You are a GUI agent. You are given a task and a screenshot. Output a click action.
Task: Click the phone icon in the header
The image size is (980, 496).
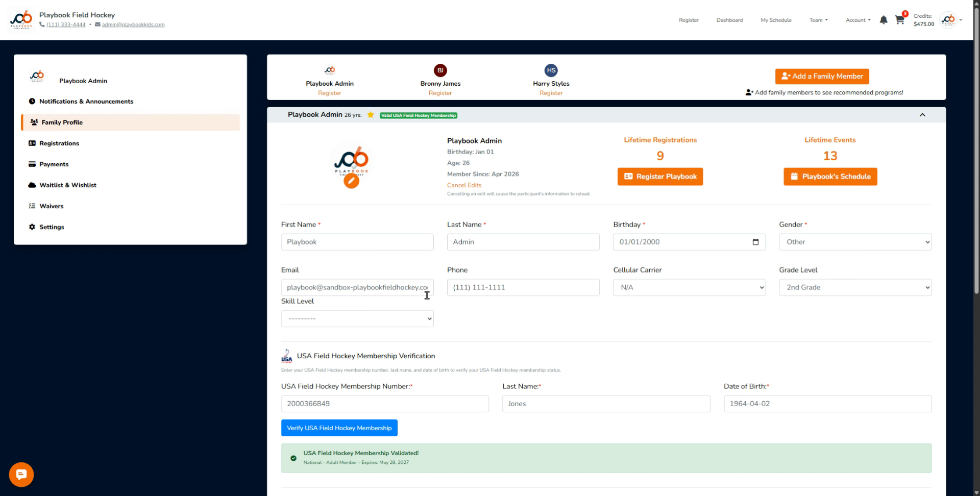pyautogui.click(x=42, y=24)
